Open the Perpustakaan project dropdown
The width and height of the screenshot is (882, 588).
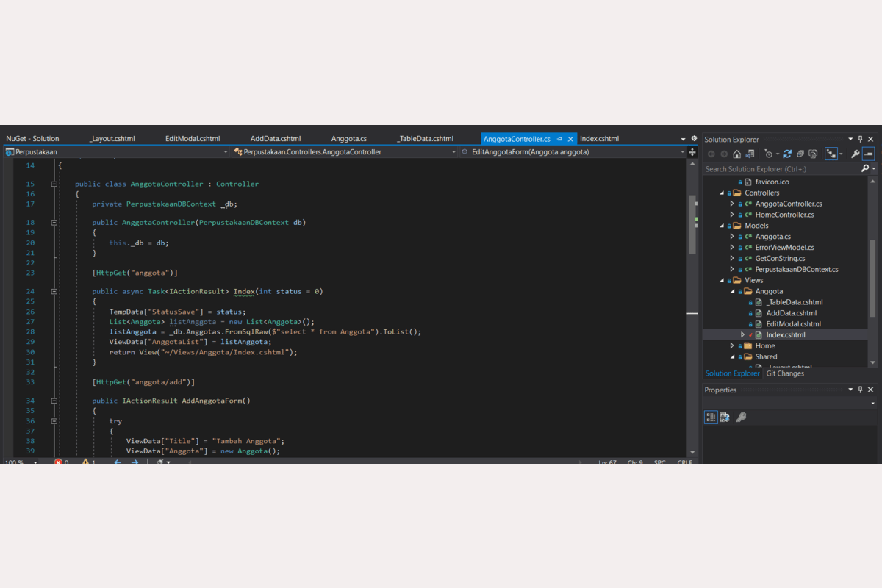(x=226, y=152)
